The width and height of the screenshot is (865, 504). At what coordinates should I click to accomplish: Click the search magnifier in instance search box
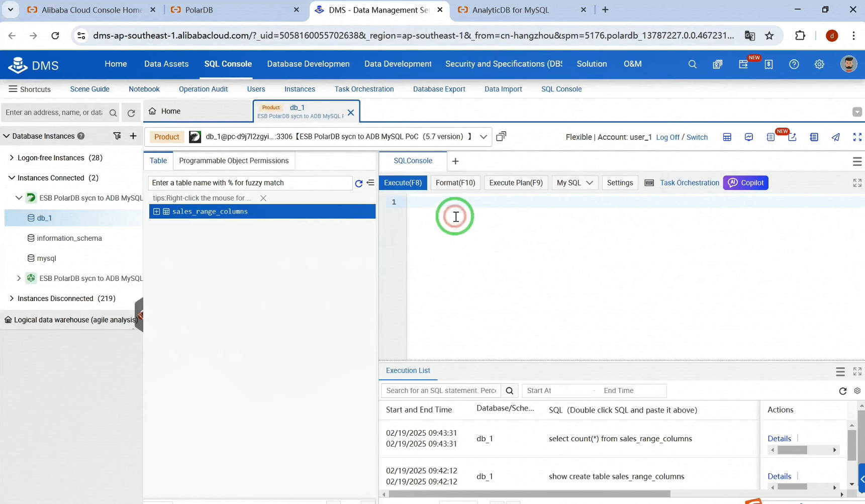pos(113,113)
